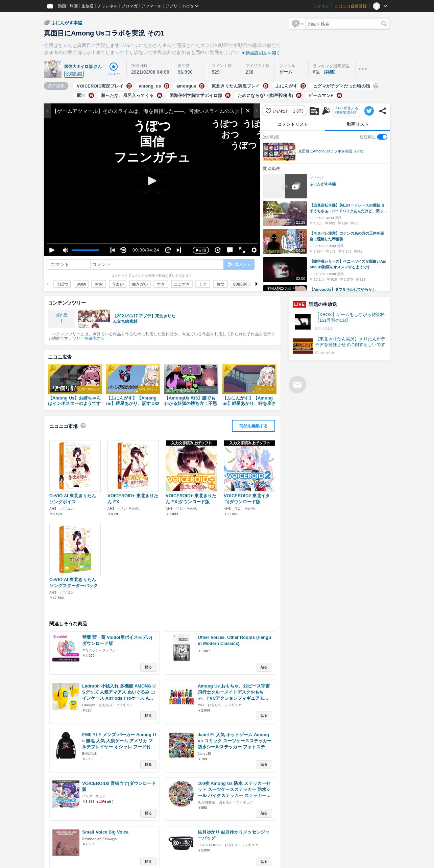
Task: Click the dictionary icon on ヒグマが子グマだった頃の話 tag
Action: click(376, 86)
